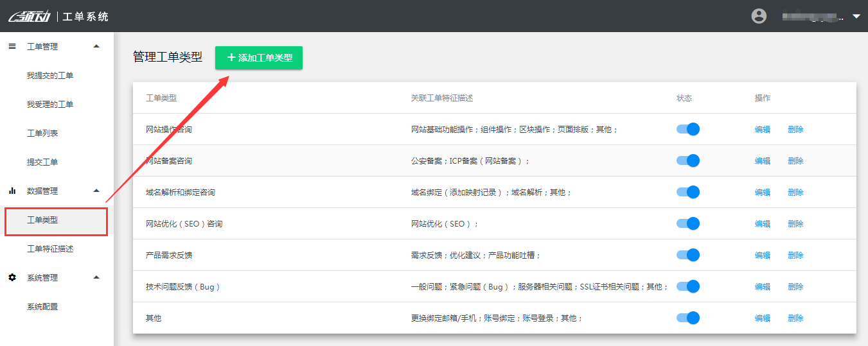Image resolution: width=868 pixels, height=346 pixels.
Task: Click the 工单管理 list icon in sidebar
Action: 12,46
